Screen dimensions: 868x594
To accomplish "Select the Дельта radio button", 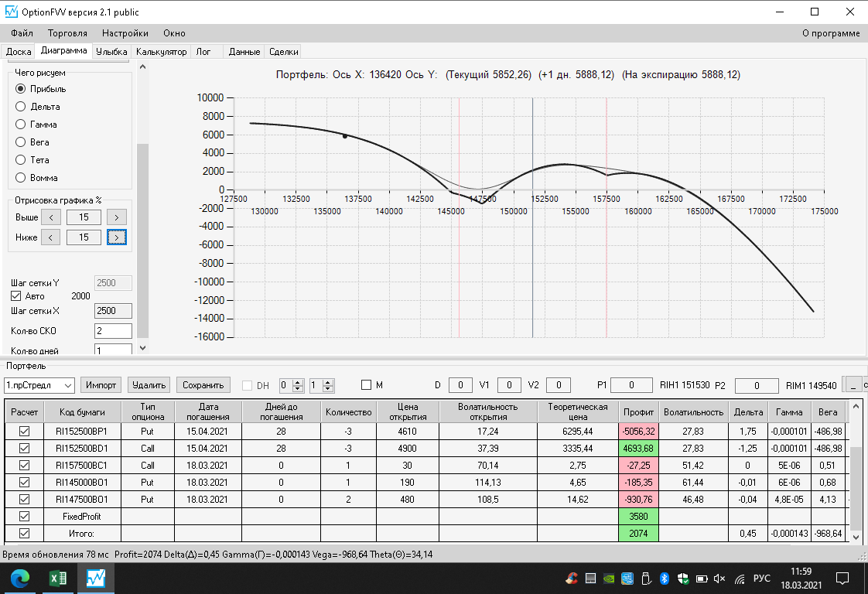I will point(20,106).
